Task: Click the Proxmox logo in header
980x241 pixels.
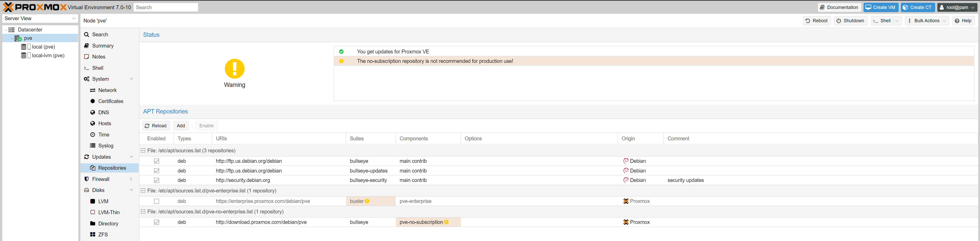Action: pos(34,7)
